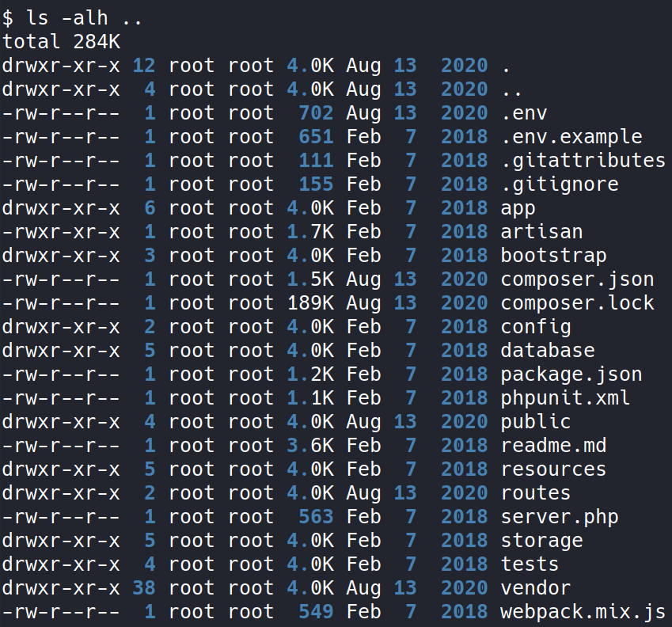
Task: Select the artisan file name
Action: tap(541, 232)
